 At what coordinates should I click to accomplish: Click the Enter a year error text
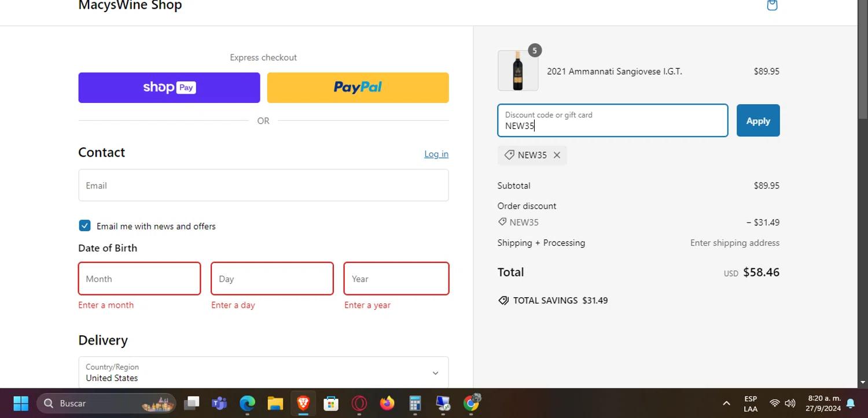367,305
